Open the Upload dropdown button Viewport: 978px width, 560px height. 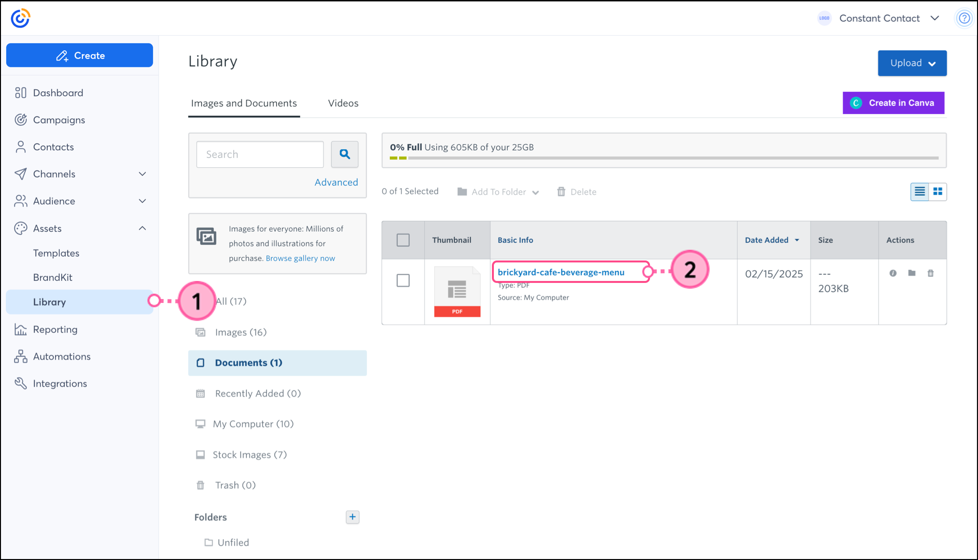pyautogui.click(x=912, y=63)
